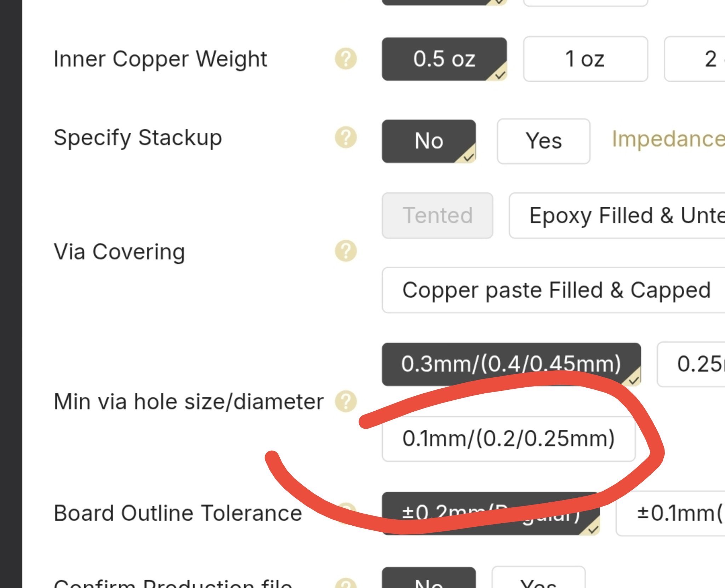This screenshot has height=588, width=725.
Task: Select Epoxy Filled & Untented via covering
Action: click(x=617, y=216)
